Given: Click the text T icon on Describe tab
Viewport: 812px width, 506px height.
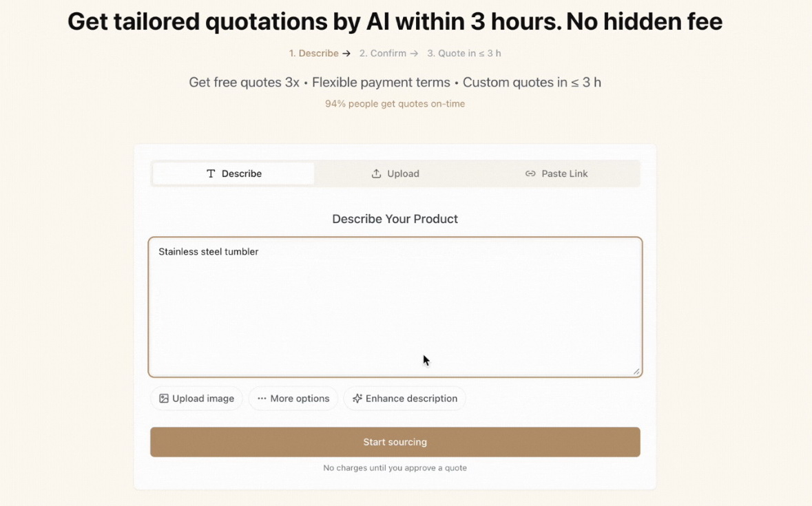Looking at the screenshot, I should point(211,174).
